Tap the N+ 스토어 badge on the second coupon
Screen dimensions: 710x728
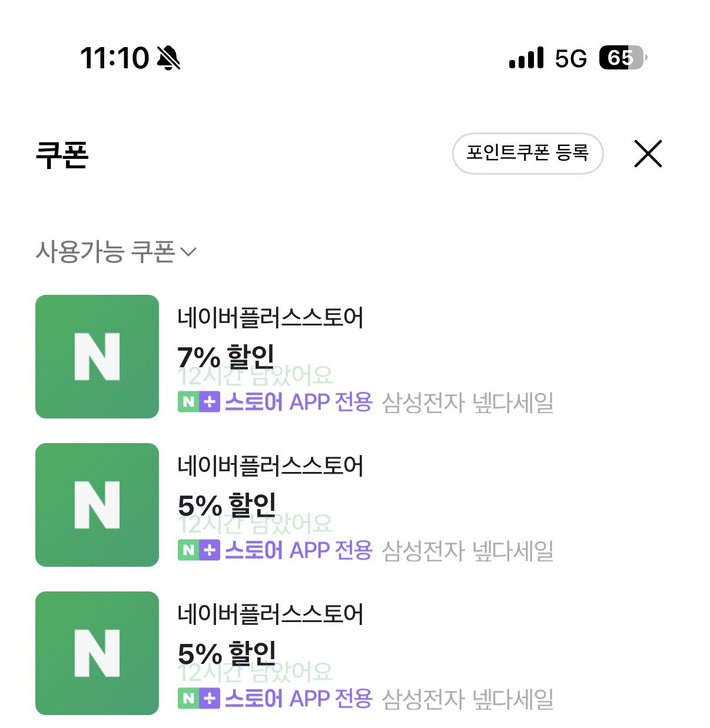coord(199,550)
